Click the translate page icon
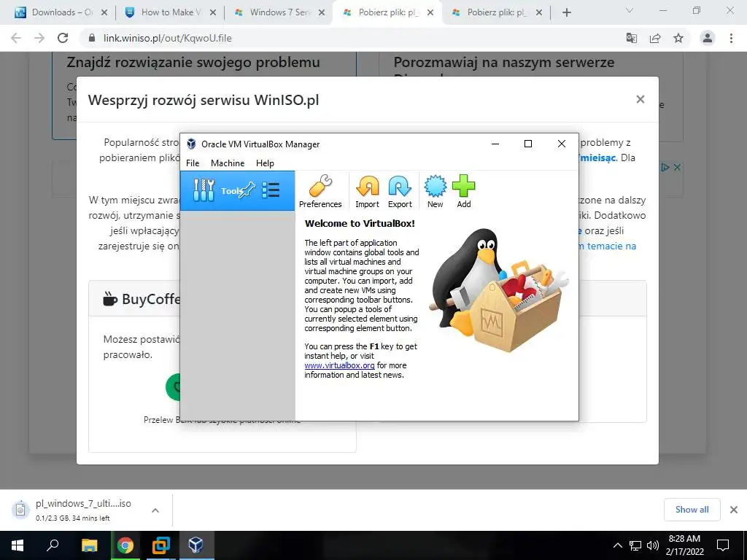Image resolution: width=747 pixels, height=560 pixels. [x=631, y=38]
